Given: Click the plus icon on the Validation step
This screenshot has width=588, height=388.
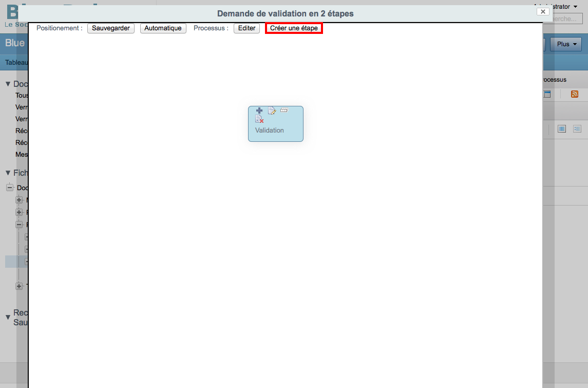Looking at the screenshot, I should tap(259, 110).
